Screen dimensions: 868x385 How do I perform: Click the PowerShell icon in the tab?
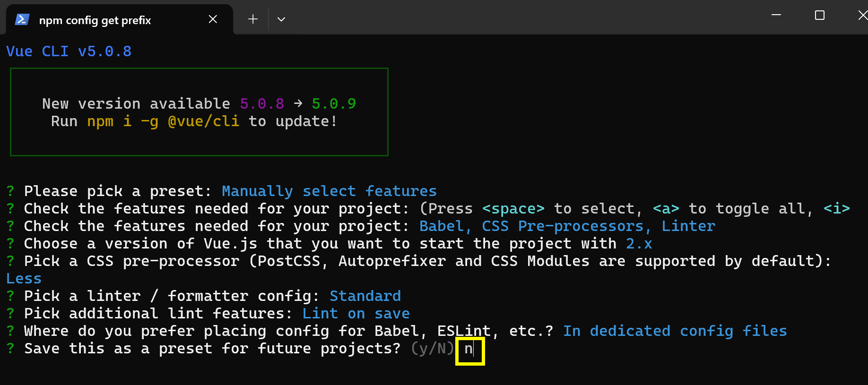pos(22,19)
